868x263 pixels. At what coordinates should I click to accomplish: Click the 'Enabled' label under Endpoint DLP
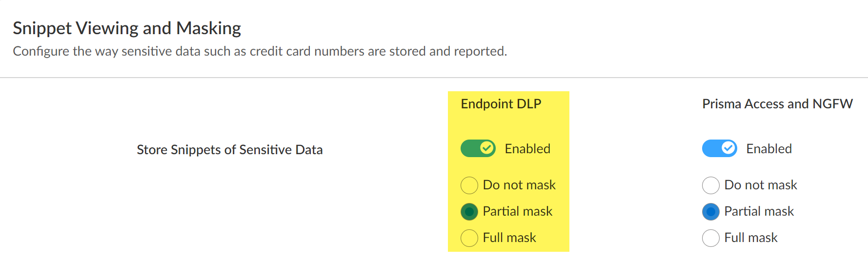pos(527,149)
